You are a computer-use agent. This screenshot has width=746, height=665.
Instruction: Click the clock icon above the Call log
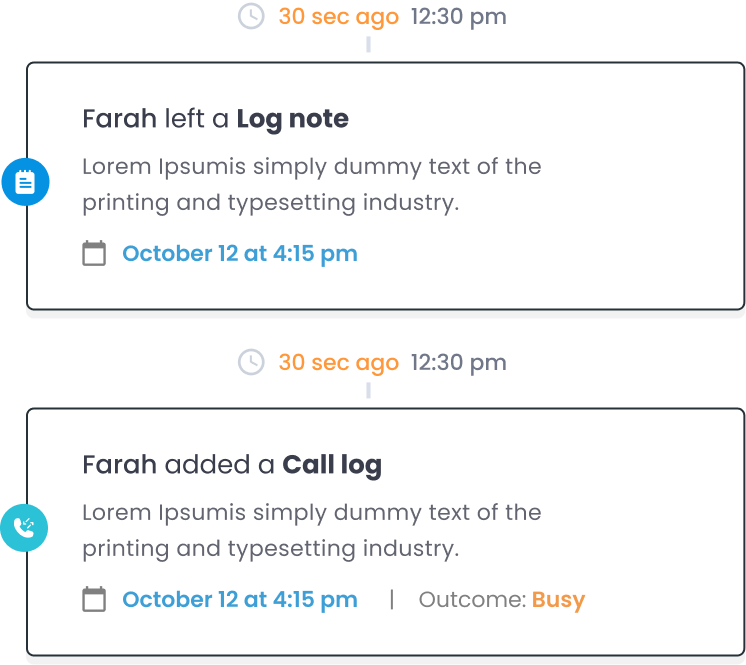click(251, 362)
